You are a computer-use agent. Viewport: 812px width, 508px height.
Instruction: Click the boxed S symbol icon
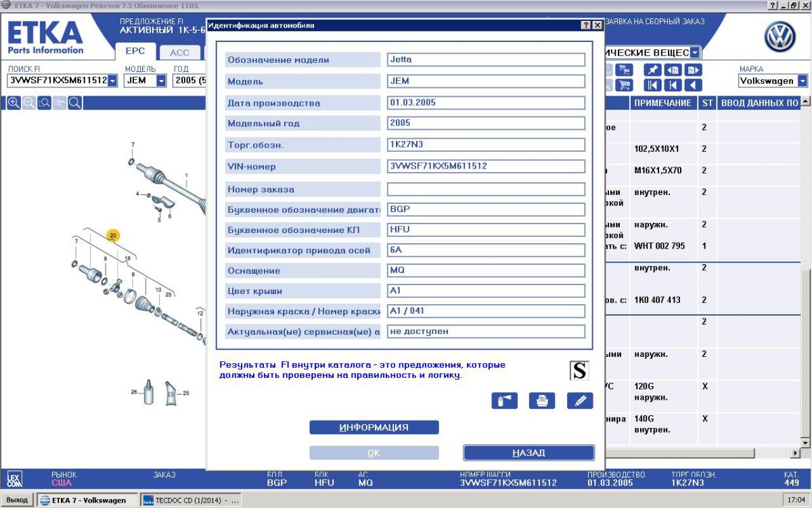click(x=579, y=370)
